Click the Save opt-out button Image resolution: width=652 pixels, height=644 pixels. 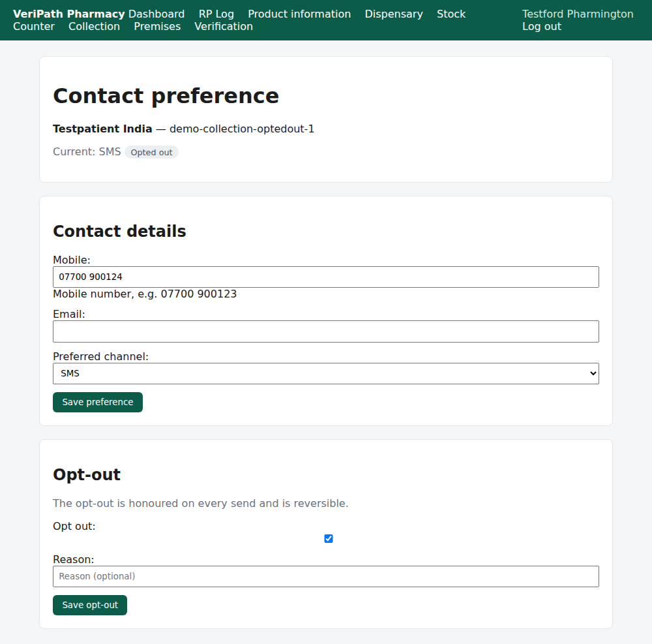[90, 606]
